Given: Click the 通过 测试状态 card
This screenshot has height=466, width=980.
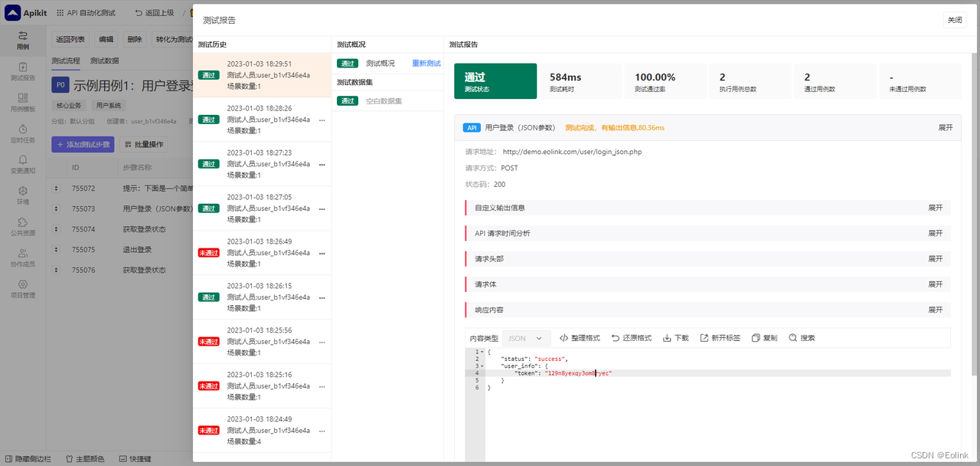Looking at the screenshot, I should pyautogui.click(x=495, y=81).
